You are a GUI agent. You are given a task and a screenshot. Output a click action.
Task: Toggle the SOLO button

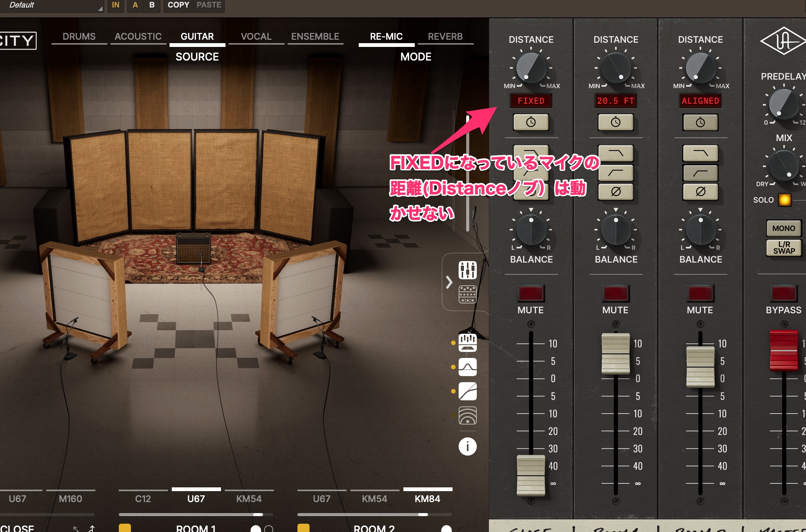[784, 199]
